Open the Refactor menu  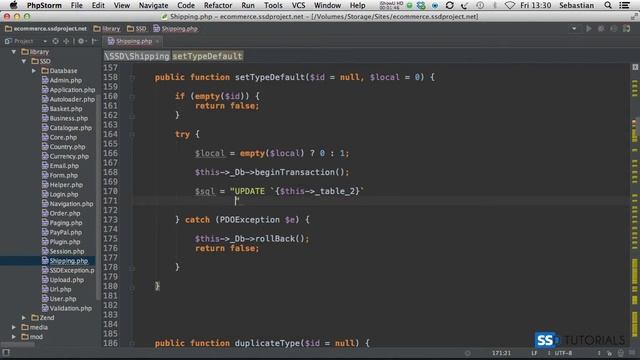coord(218,5)
